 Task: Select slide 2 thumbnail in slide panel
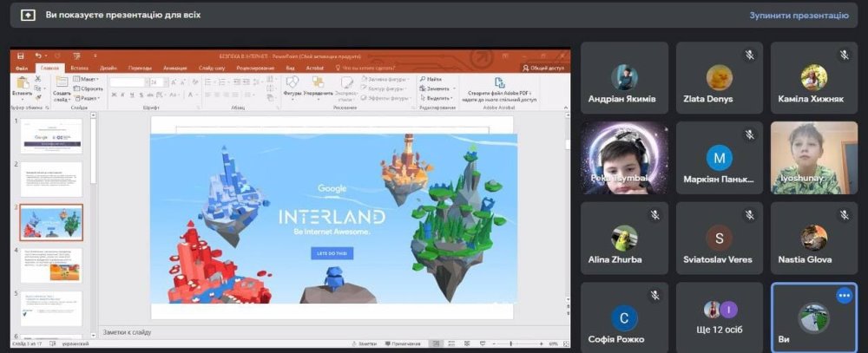coord(51,180)
